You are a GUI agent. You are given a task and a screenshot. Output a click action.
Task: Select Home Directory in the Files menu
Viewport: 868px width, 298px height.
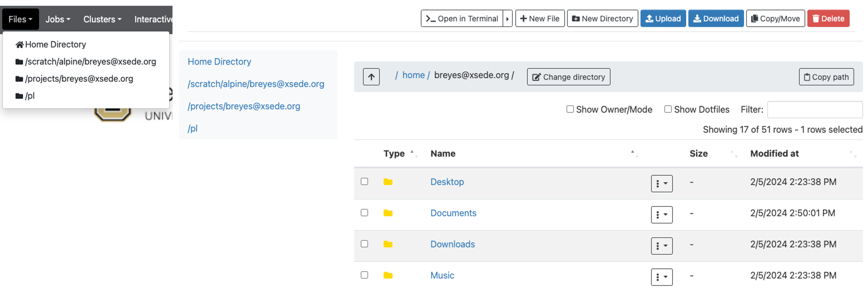[55, 45]
